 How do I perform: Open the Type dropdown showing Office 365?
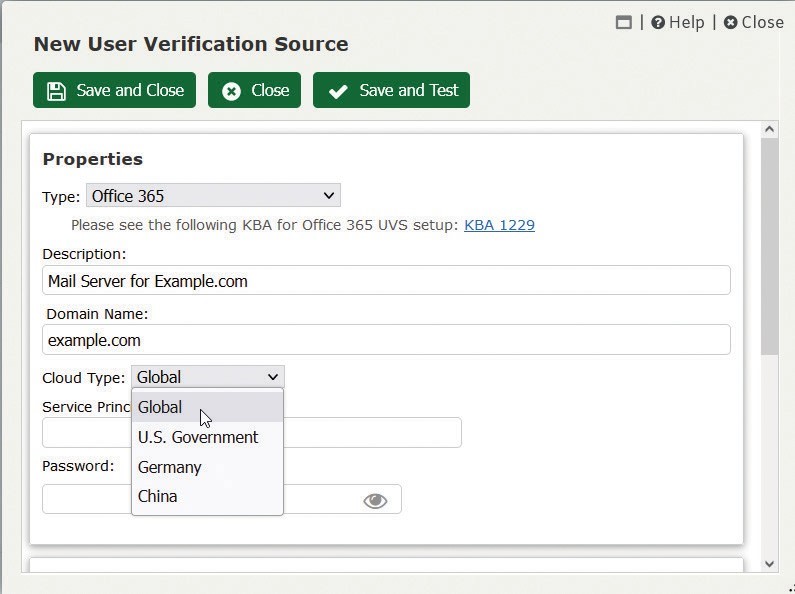coord(213,196)
